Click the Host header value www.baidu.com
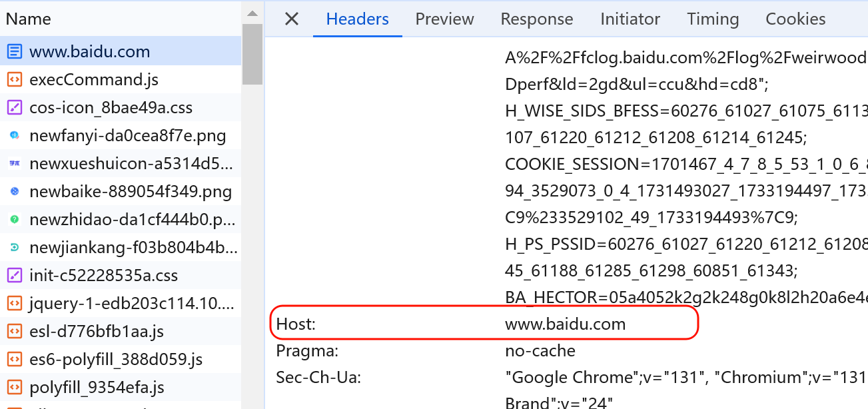Screen dimensions: 868x409 coord(566,324)
